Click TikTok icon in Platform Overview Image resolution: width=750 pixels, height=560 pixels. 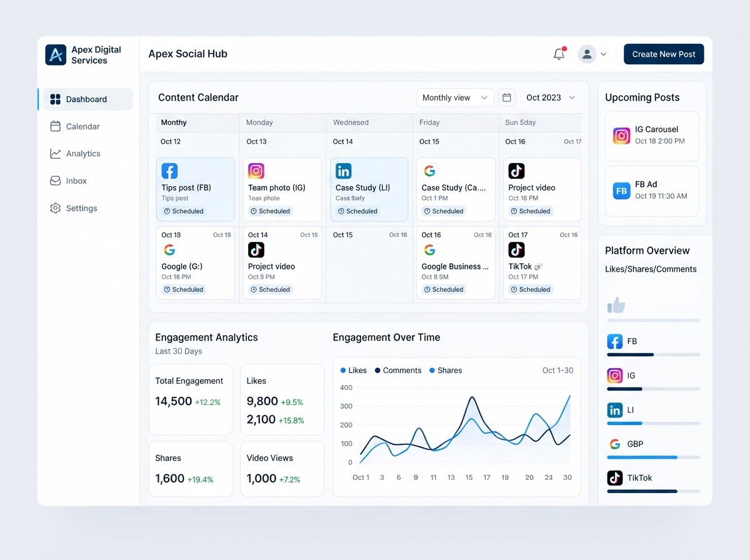pos(615,478)
